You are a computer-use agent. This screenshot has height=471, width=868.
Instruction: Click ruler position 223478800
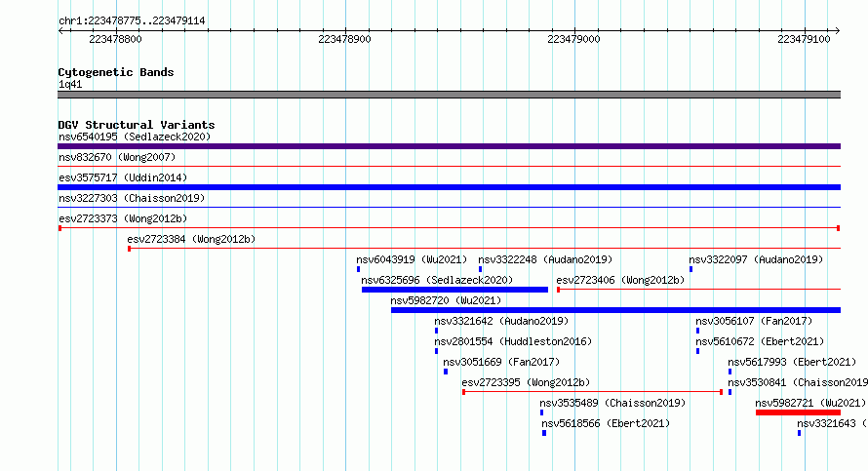coord(115,39)
